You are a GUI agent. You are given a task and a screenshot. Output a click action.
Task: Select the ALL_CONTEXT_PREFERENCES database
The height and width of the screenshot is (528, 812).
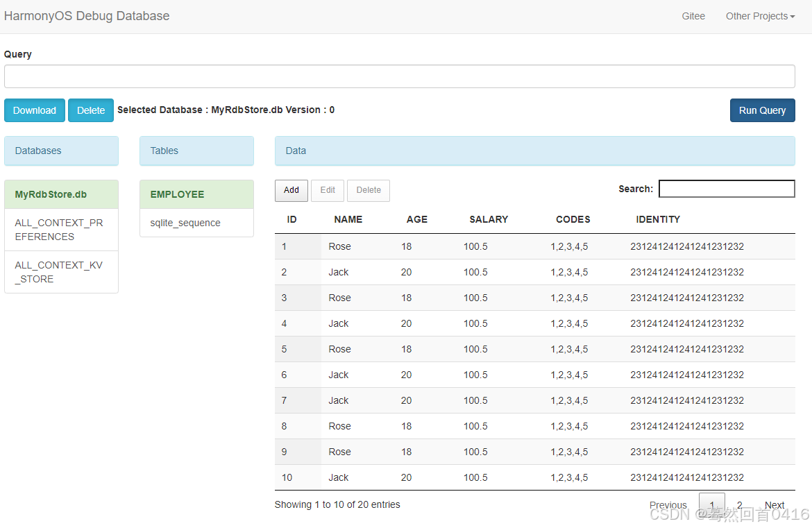61,230
